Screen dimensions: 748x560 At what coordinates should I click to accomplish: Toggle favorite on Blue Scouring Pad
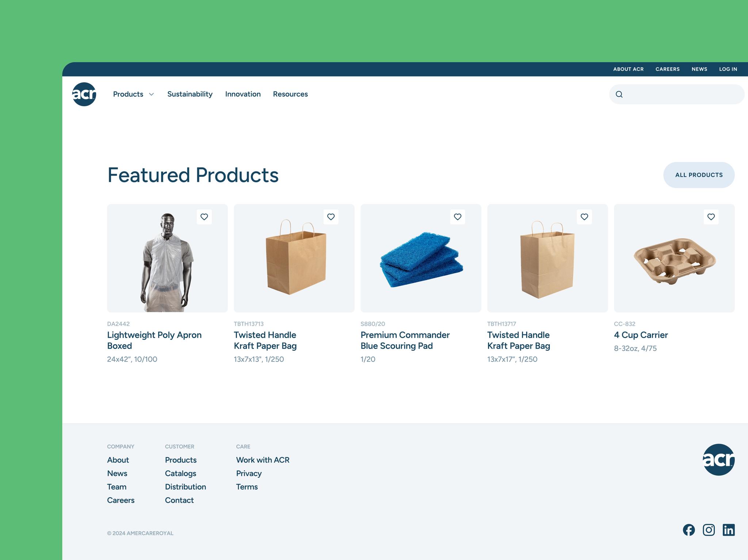click(x=458, y=217)
